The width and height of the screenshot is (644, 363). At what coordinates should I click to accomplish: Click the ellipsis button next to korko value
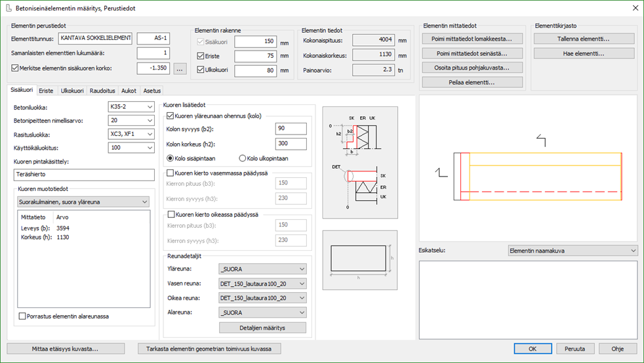(181, 68)
